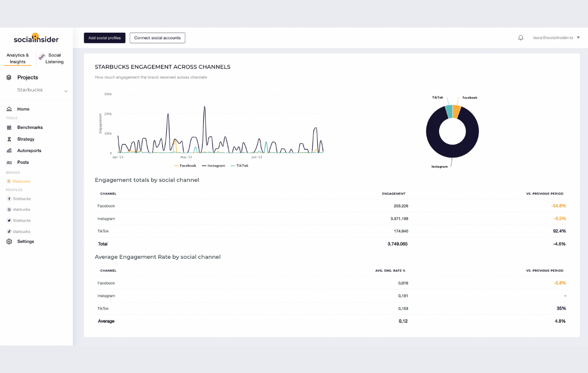
Task: Select the Starbucks brand link
Action: coord(21,181)
